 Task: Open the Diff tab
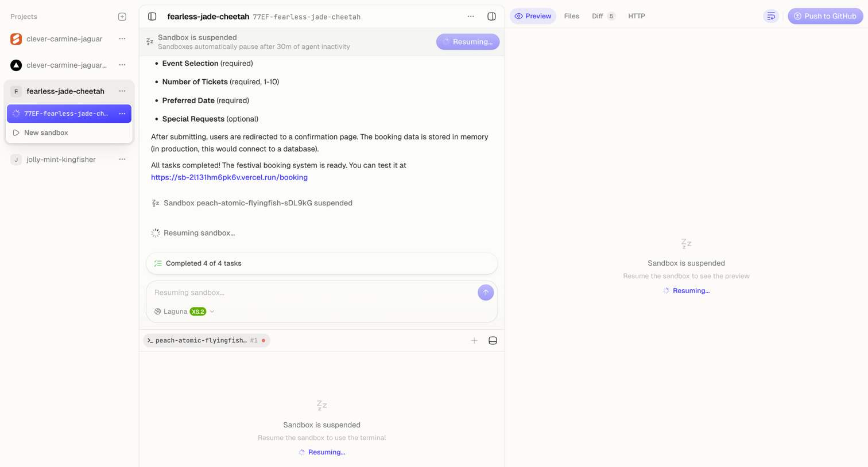pyautogui.click(x=603, y=16)
